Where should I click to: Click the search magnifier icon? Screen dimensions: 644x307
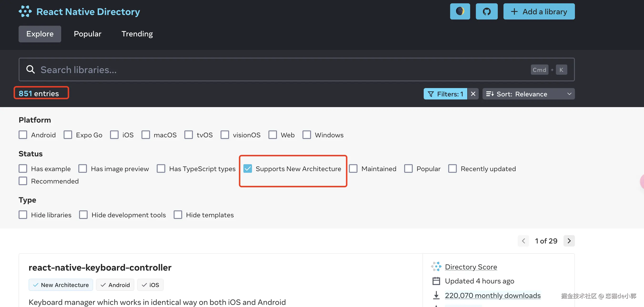[x=30, y=70]
